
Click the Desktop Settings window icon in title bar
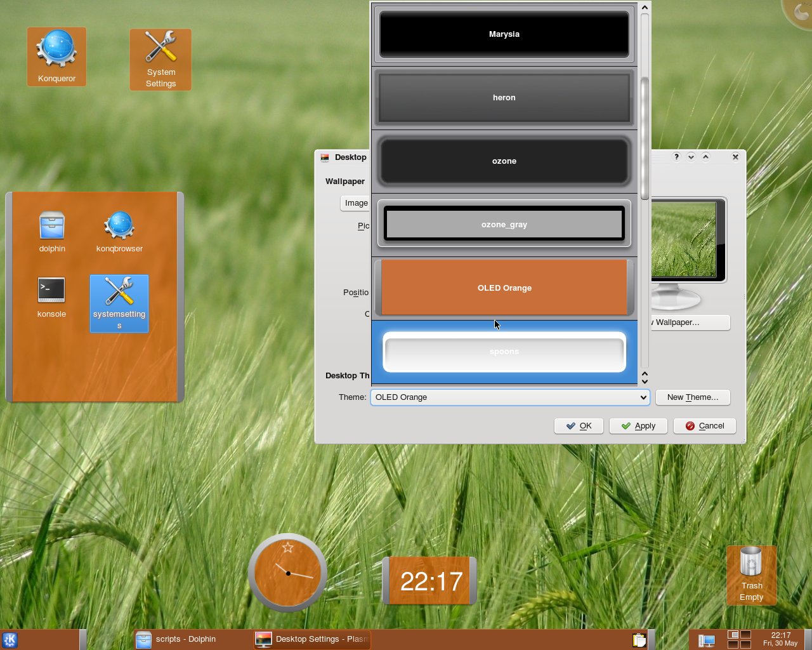(325, 157)
